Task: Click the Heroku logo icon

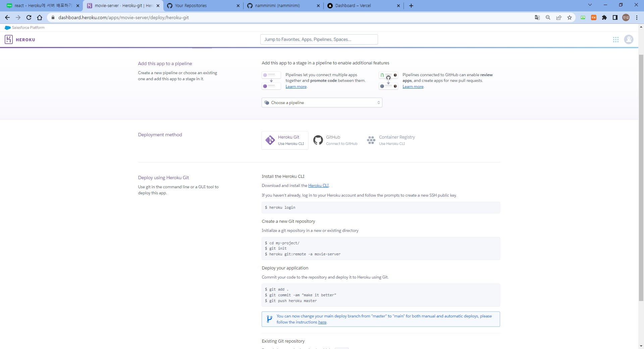Action: click(x=9, y=40)
